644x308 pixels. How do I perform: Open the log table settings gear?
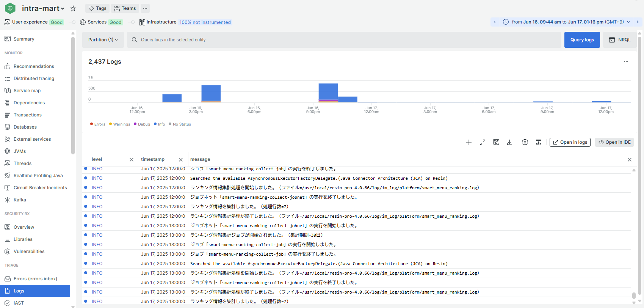coord(525,142)
